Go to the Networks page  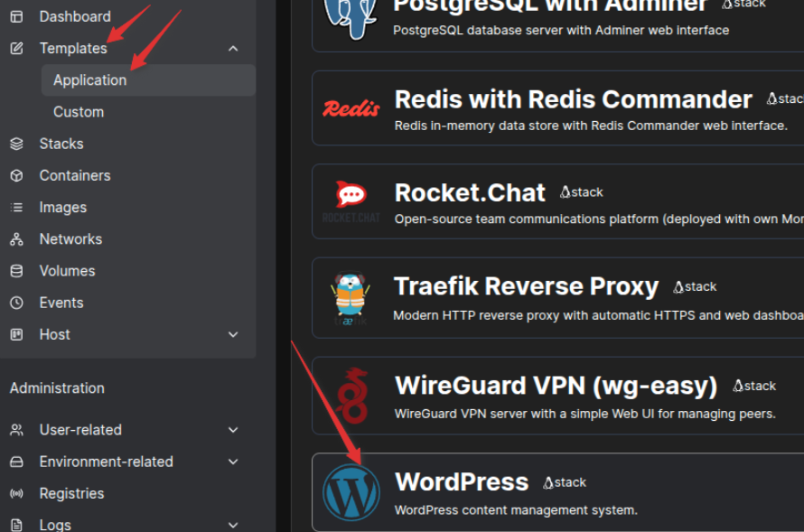tap(70, 238)
